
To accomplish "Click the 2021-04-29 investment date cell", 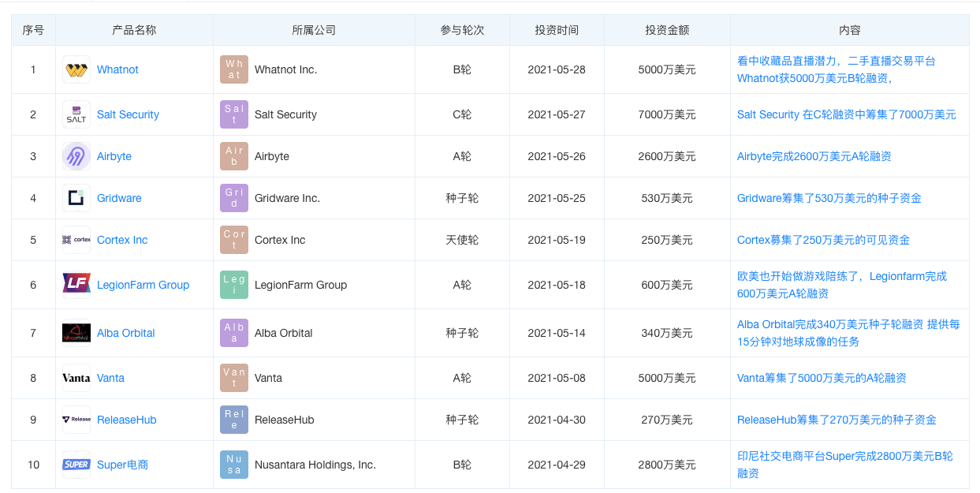I will point(557,465).
